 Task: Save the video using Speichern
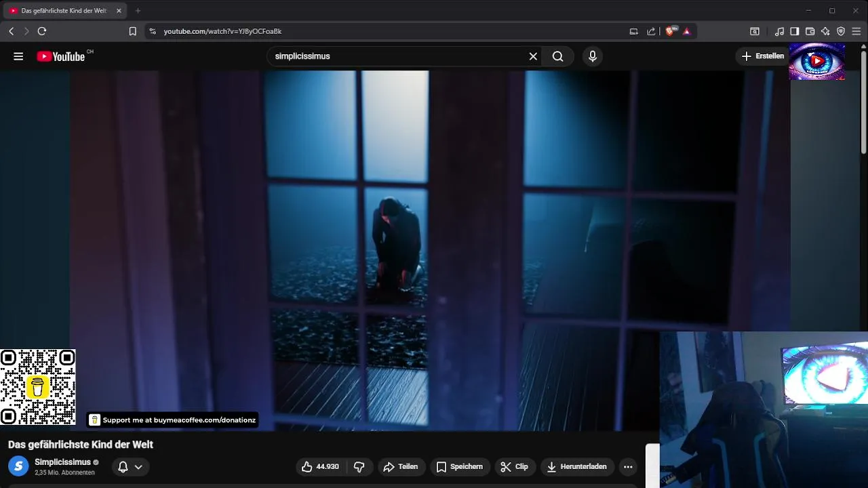(459, 466)
